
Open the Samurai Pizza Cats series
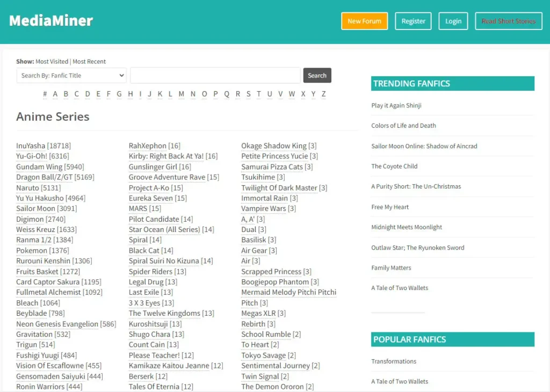272,167
